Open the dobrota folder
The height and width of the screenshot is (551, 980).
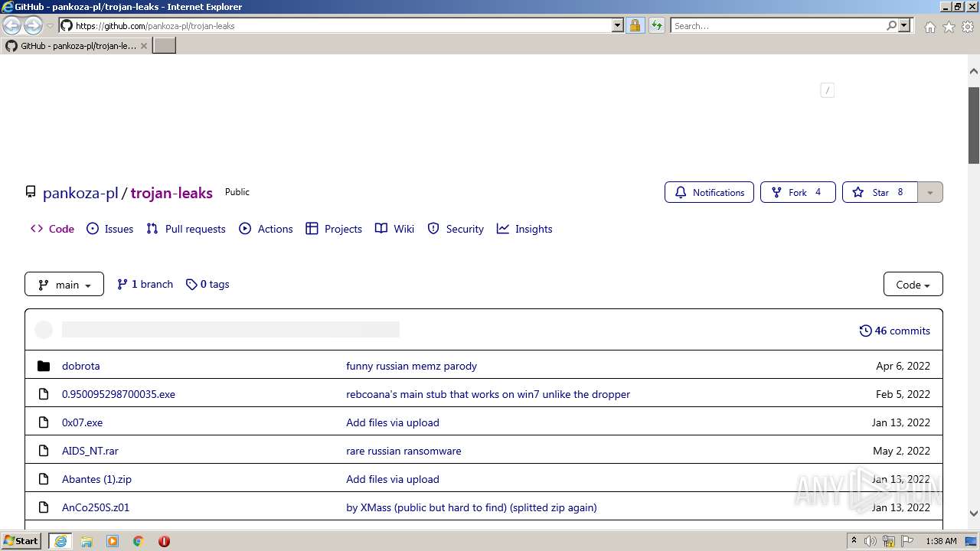point(81,366)
